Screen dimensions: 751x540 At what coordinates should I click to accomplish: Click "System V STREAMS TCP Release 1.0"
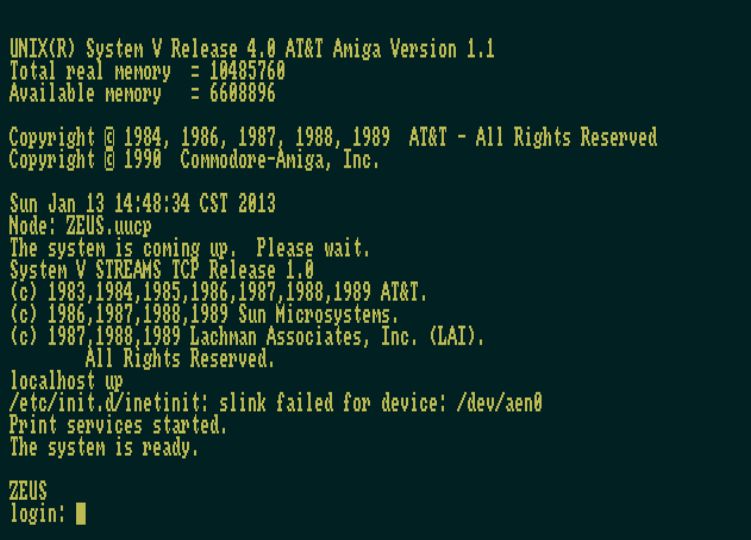[161, 270]
